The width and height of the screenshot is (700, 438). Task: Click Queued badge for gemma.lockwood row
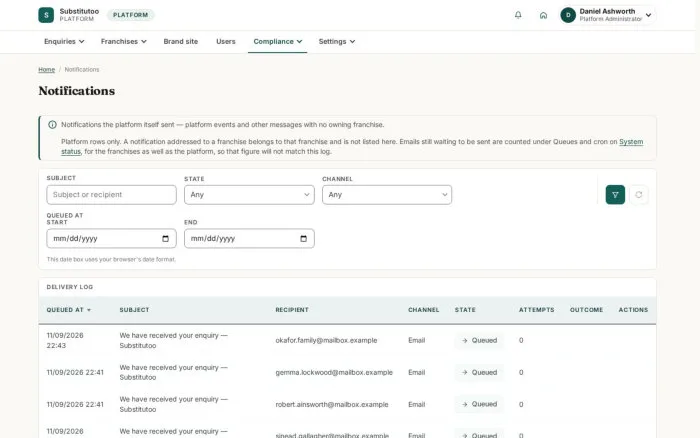point(479,372)
